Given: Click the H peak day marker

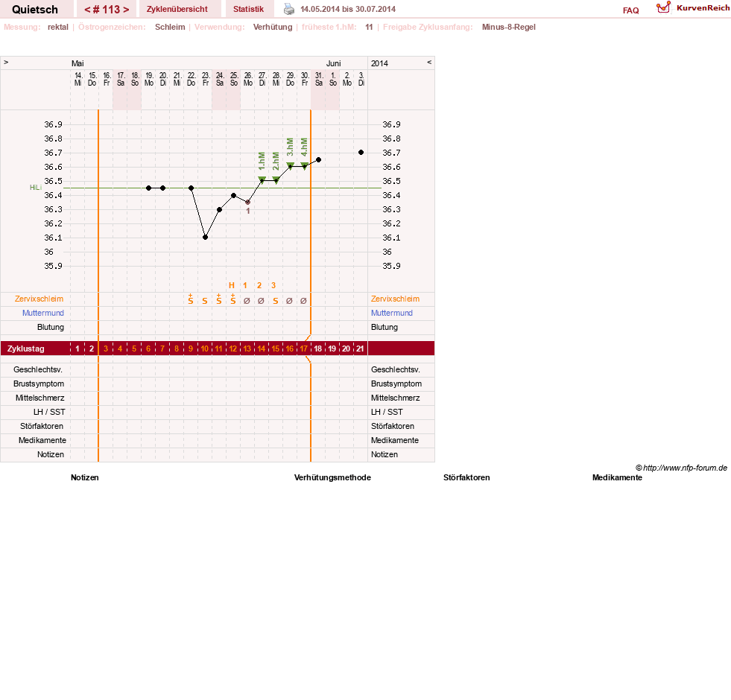Looking at the screenshot, I should click(x=232, y=285).
